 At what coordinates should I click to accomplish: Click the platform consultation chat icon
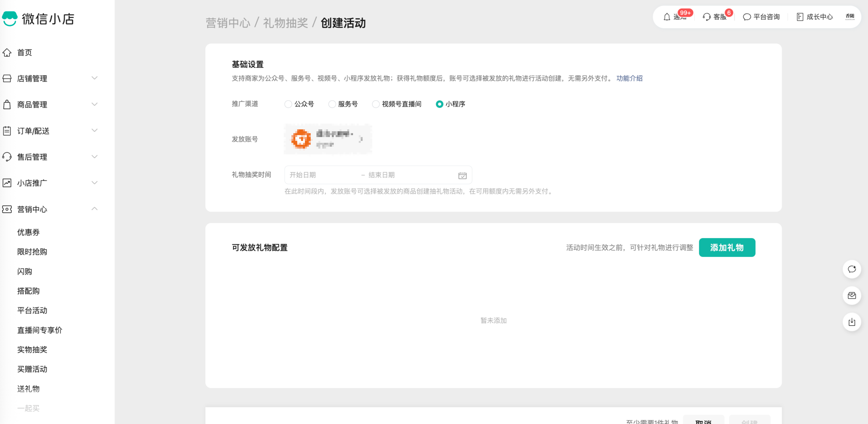(x=747, y=17)
